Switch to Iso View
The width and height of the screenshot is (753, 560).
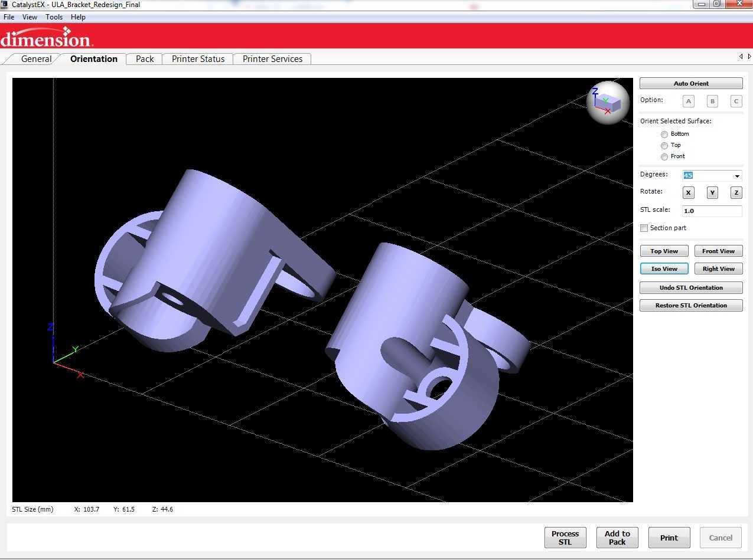(664, 268)
